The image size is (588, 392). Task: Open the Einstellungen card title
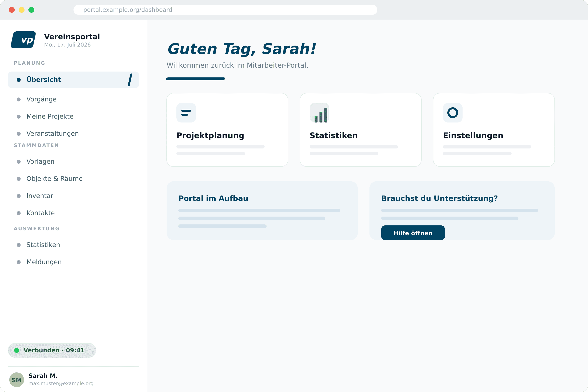click(x=473, y=135)
